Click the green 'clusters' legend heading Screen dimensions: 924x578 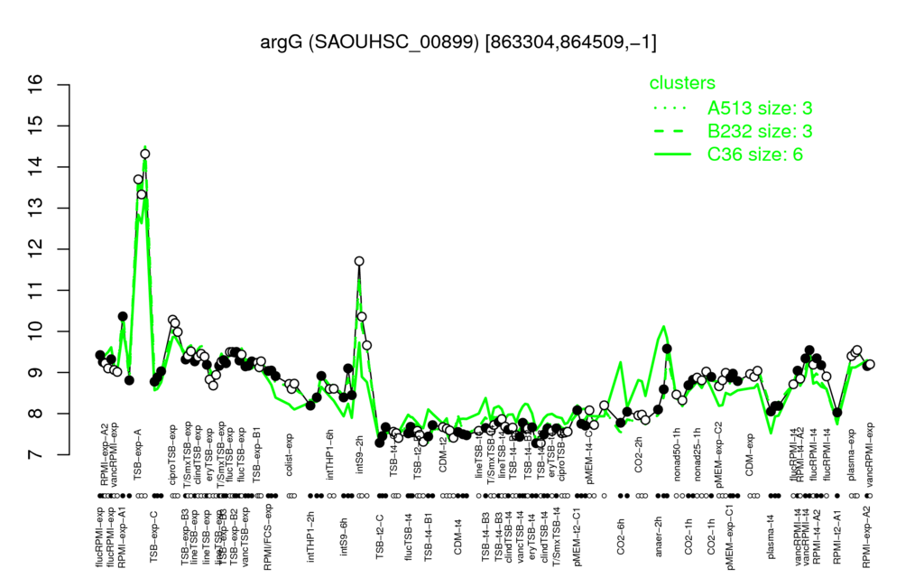pos(682,82)
